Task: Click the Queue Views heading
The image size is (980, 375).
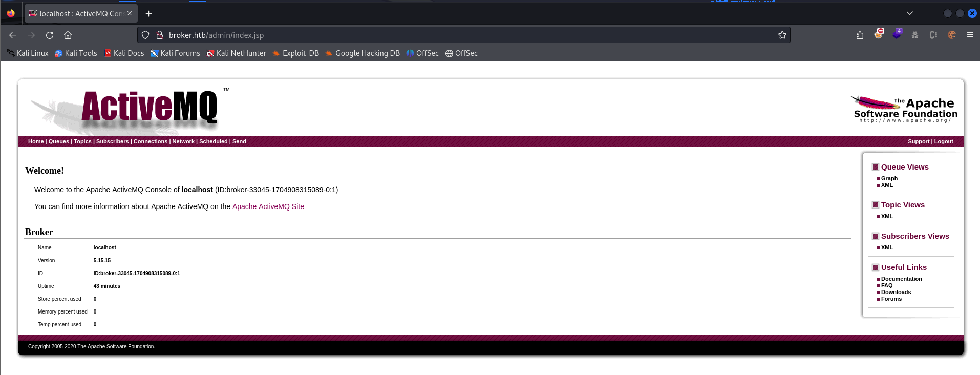Action: [x=905, y=167]
